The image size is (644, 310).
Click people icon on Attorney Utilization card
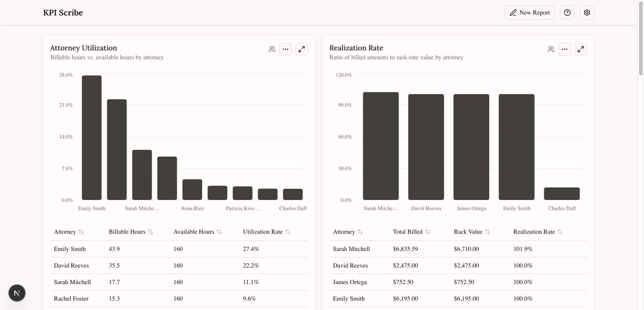[272, 49]
